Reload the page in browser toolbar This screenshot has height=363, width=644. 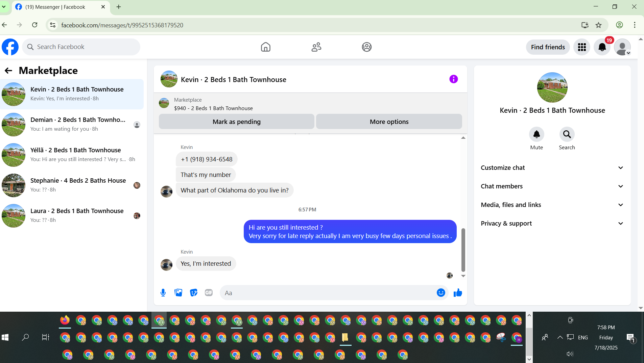pyautogui.click(x=34, y=25)
